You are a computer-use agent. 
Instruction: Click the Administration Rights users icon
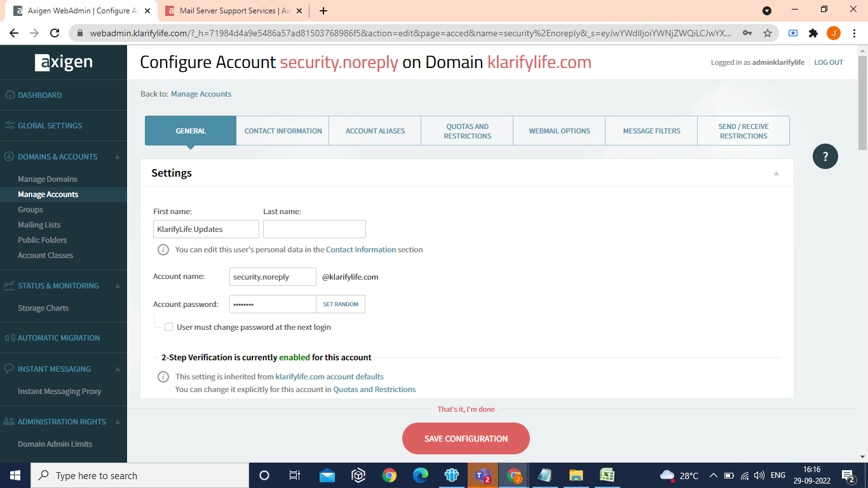click(10, 422)
